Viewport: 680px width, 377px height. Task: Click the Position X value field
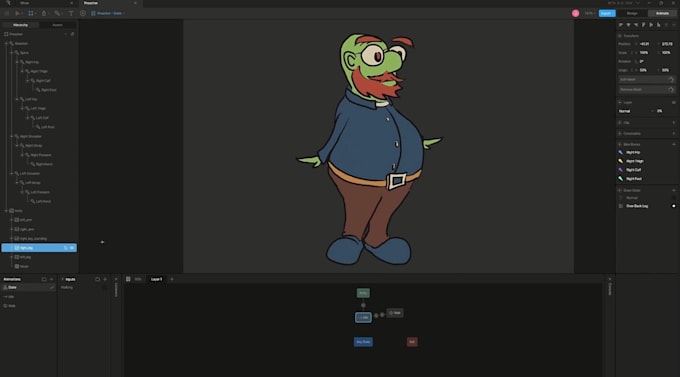pyautogui.click(x=644, y=44)
